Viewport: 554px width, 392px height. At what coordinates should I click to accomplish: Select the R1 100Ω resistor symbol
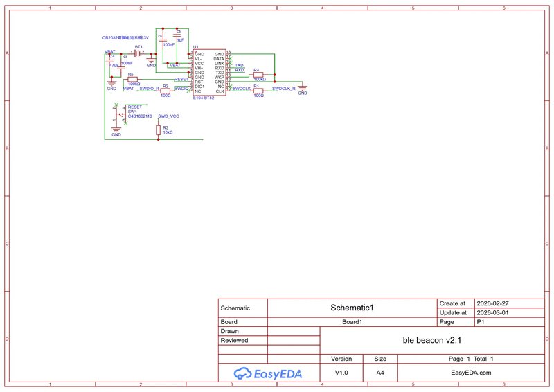coord(258,91)
